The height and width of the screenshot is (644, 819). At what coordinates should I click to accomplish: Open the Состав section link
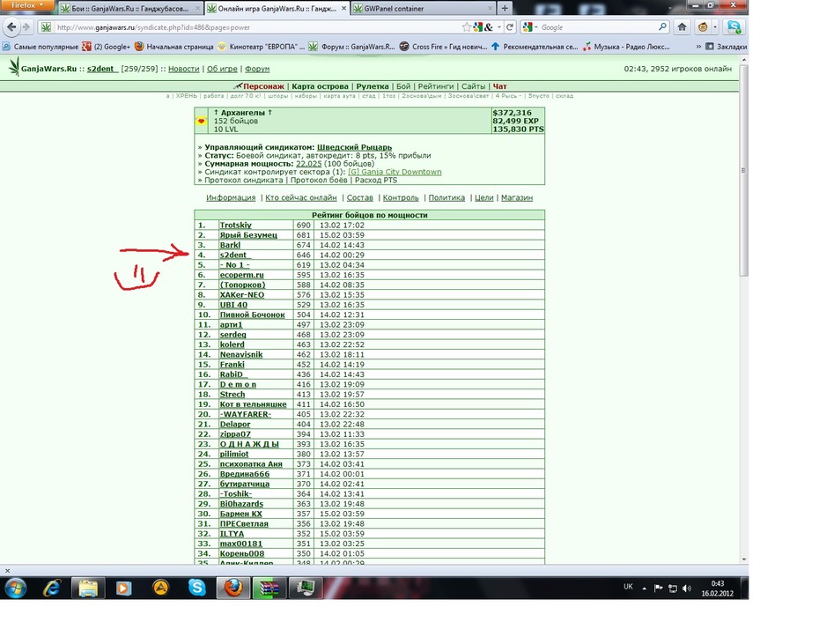click(360, 197)
